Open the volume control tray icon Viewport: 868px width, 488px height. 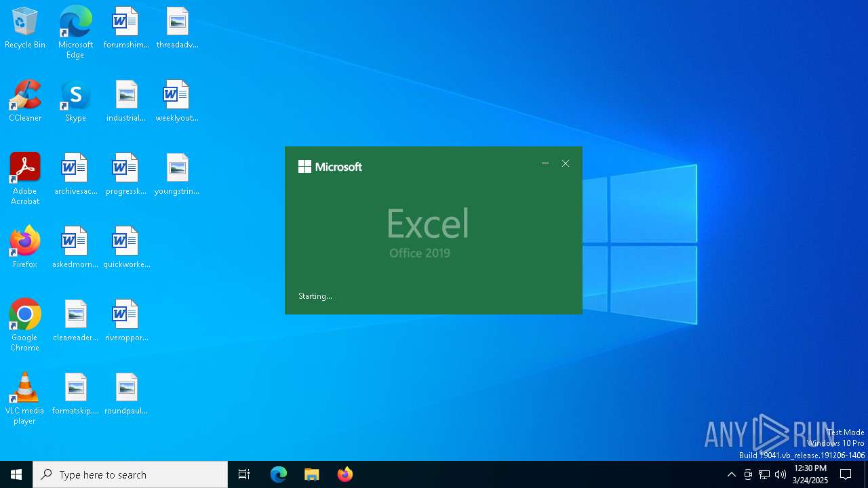(x=781, y=474)
